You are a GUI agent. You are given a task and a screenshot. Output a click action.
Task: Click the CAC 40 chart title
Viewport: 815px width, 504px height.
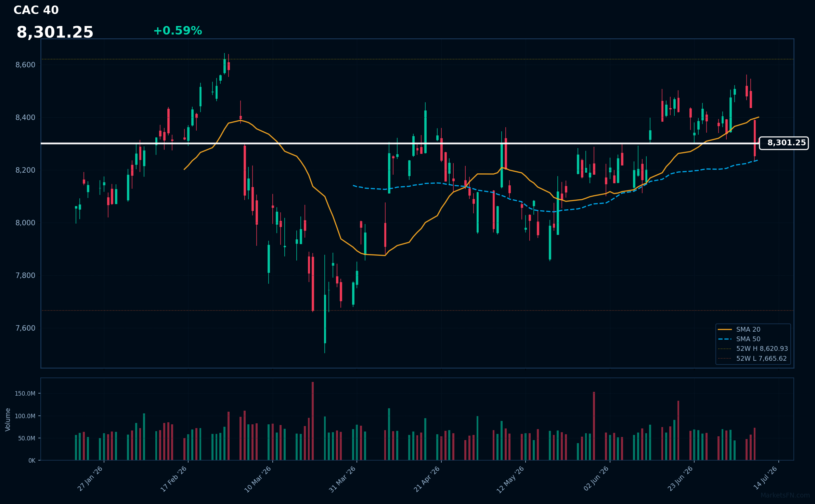coord(36,10)
